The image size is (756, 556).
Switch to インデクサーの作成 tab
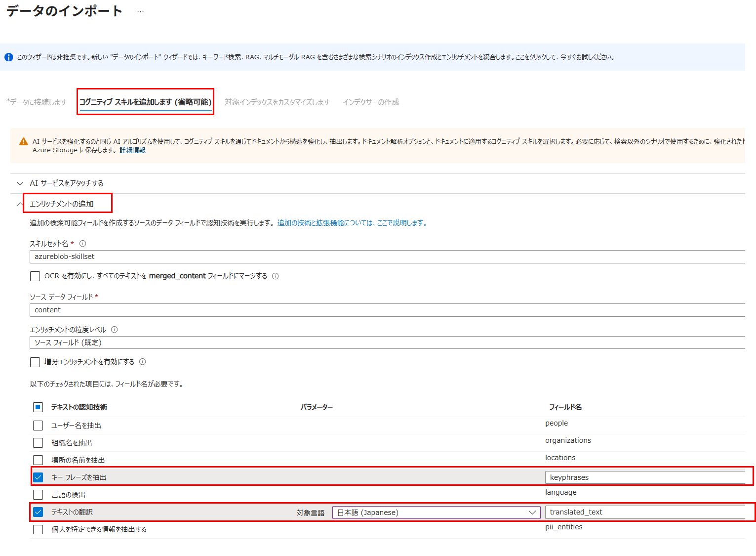(x=371, y=102)
